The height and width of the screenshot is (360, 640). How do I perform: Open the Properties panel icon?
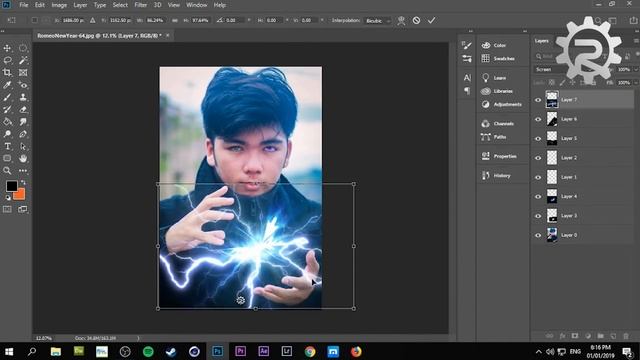(x=486, y=156)
